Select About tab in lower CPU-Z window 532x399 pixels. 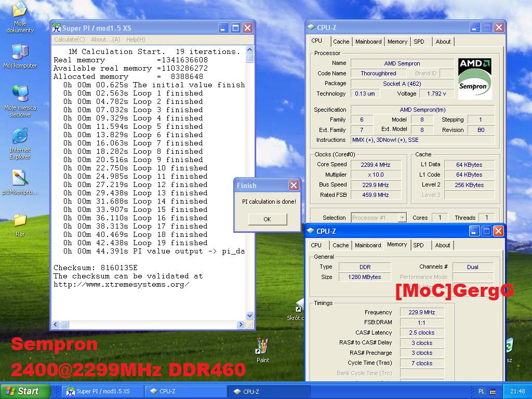(443, 245)
